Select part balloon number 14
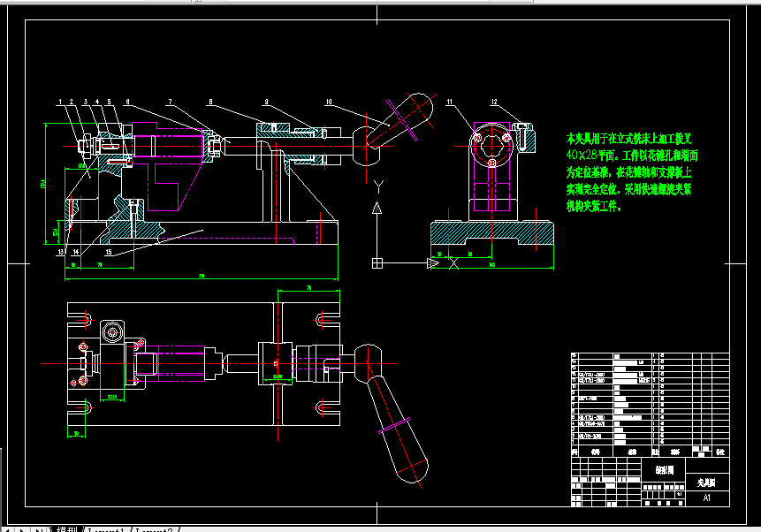The height and width of the screenshot is (532, 761). pos(76,252)
